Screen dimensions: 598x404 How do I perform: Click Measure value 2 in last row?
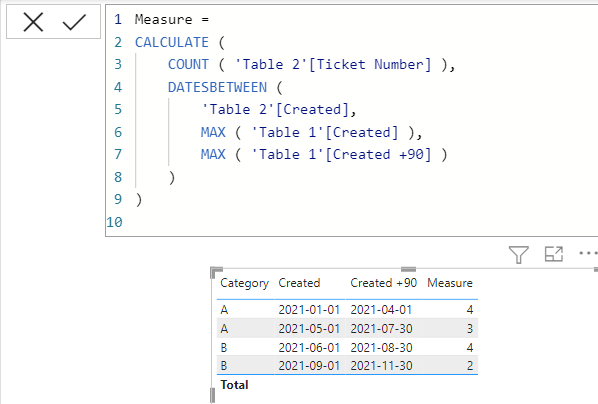[x=470, y=366]
